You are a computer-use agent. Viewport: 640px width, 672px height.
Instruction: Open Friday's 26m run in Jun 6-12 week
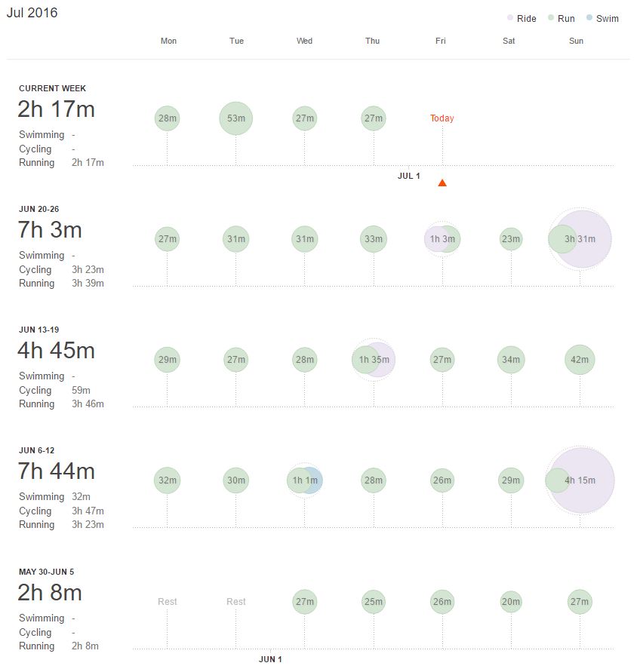[x=442, y=480]
